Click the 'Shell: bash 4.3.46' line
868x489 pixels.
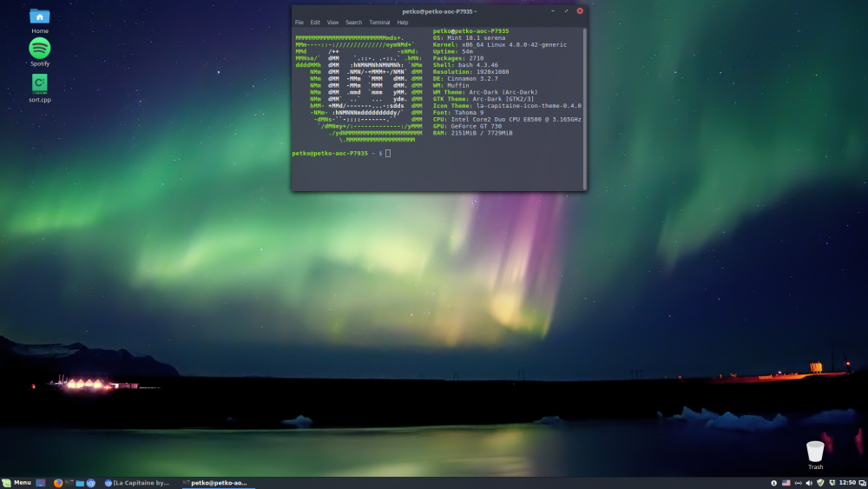pyautogui.click(x=465, y=65)
